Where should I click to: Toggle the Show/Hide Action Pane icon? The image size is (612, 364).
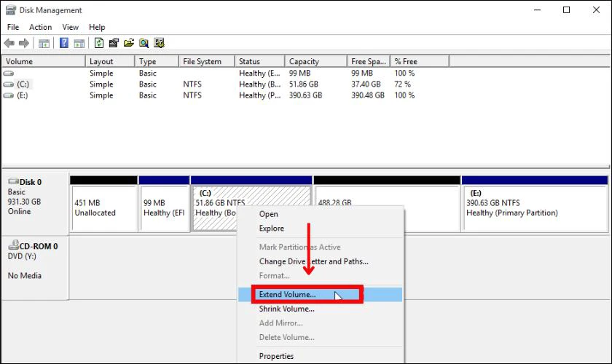point(79,43)
